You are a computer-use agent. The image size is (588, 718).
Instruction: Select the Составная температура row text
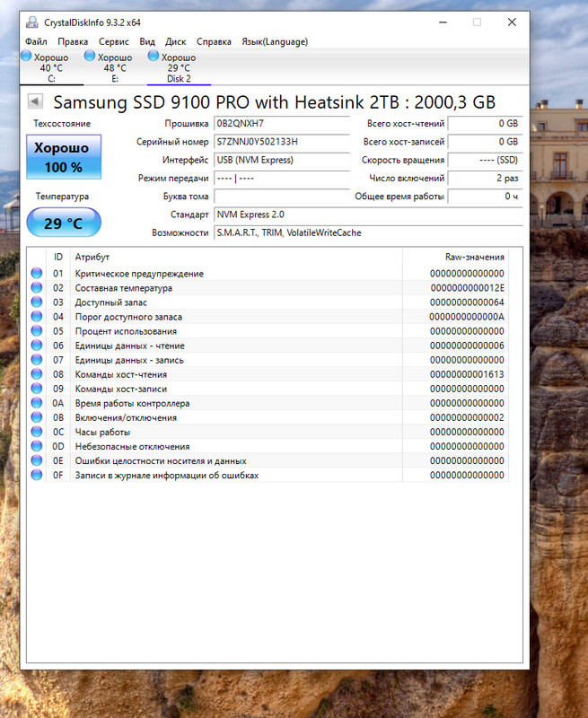pyautogui.click(x=124, y=288)
